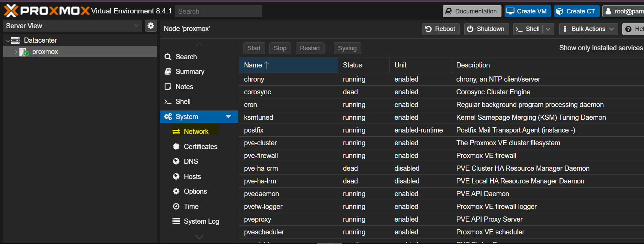Expand the proxmox node in tree
This screenshot has height=244, width=644.
(x=16, y=52)
